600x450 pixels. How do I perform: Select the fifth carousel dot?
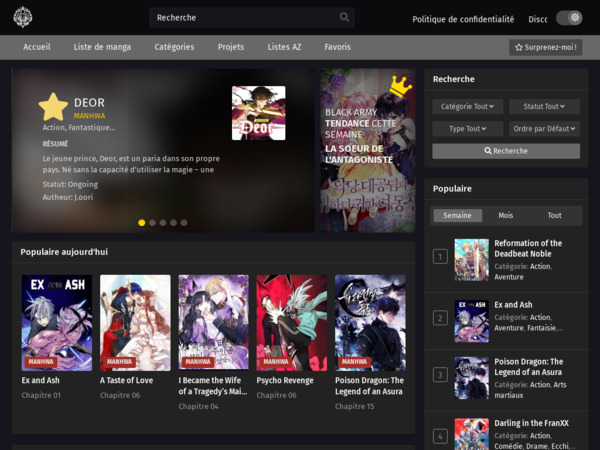tap(184, 223)
